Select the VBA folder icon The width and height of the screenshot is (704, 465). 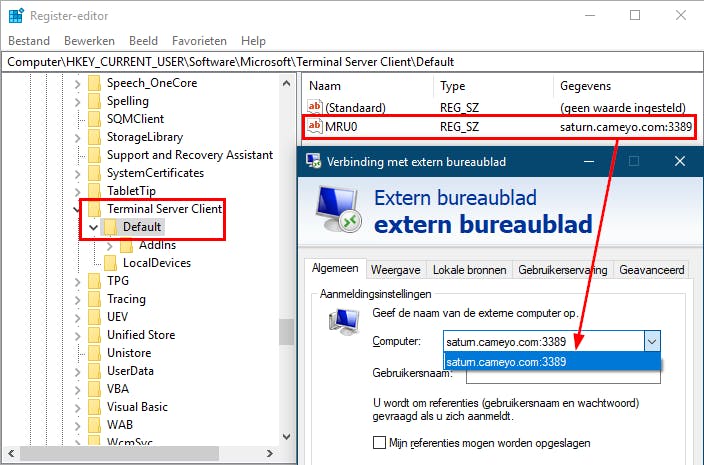point(94,389)
